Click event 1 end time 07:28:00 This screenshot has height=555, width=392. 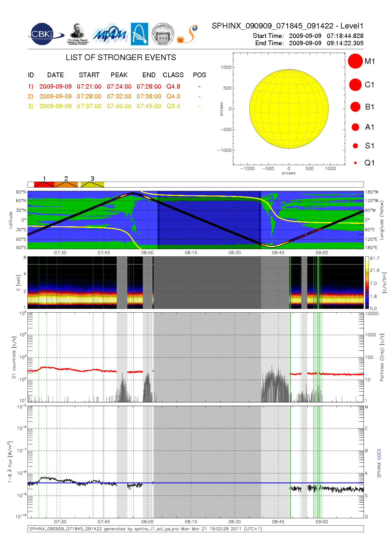[149, 86]
